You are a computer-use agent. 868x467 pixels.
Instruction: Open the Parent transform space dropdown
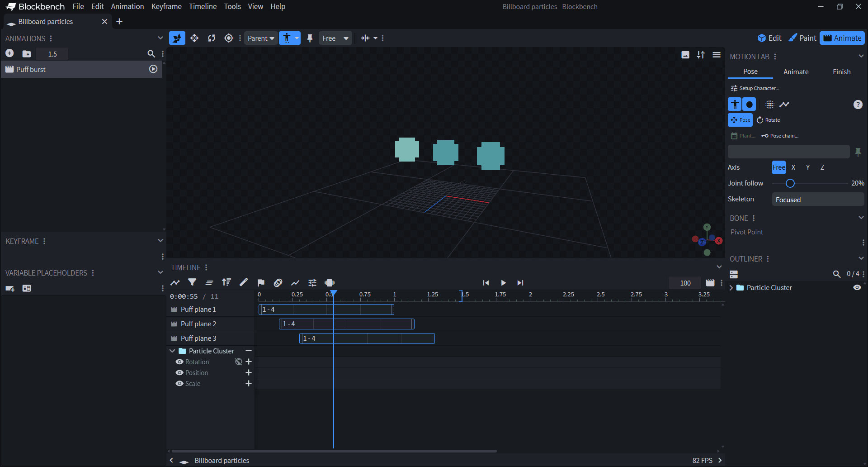261,38
